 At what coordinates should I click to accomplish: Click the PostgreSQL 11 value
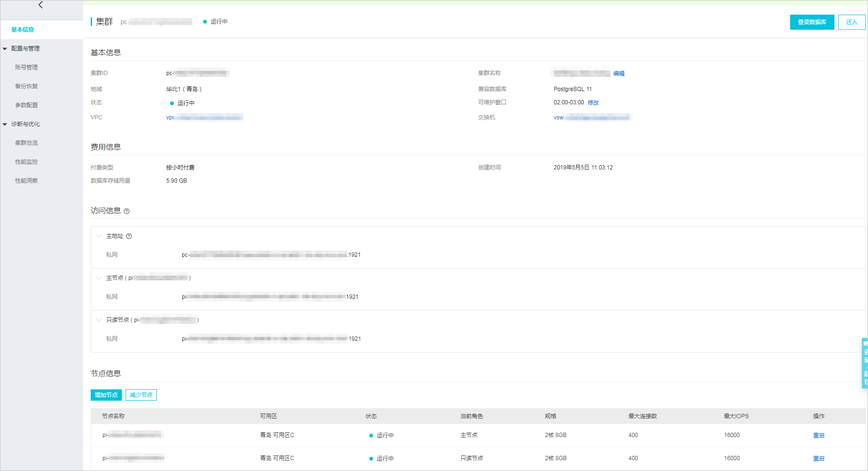pos(572,89)
